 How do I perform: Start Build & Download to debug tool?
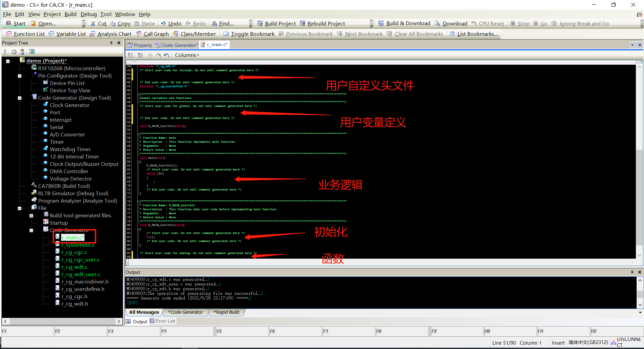pos(404,23)
